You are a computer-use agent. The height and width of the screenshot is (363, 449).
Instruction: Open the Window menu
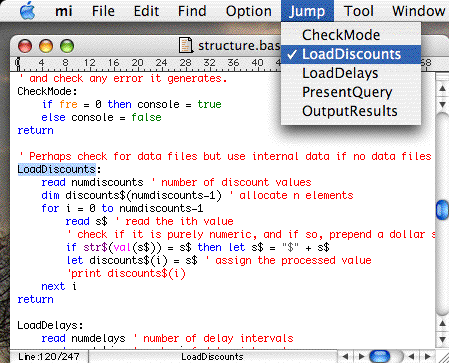[419, 11]
